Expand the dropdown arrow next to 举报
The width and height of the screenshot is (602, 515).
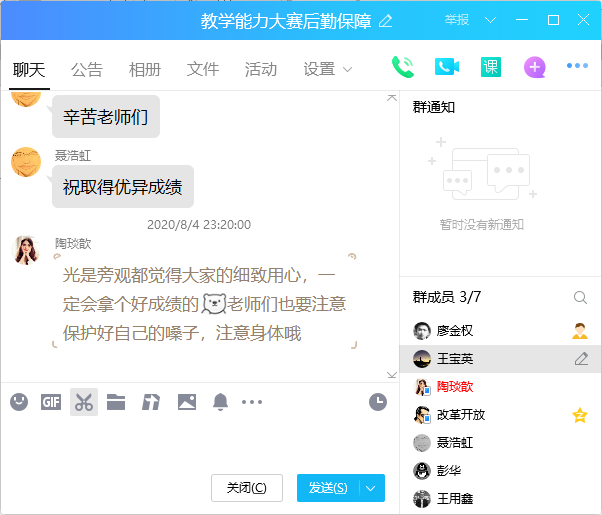[x=490, y=20]
